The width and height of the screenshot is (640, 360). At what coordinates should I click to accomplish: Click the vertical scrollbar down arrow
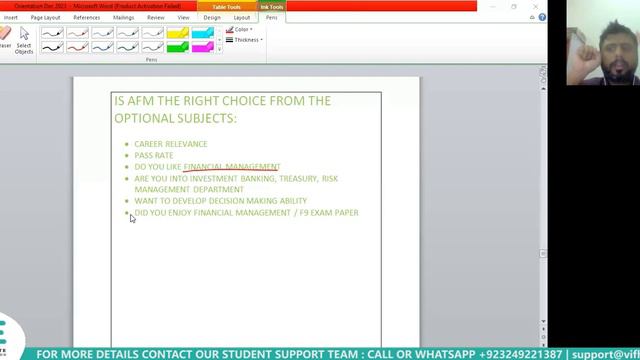coord(543,321)
